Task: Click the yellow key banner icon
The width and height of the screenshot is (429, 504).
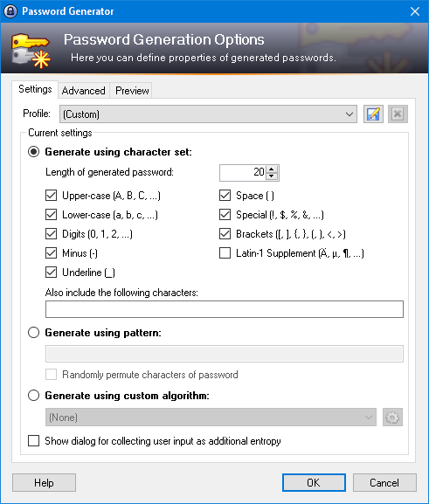Action: 31,51
